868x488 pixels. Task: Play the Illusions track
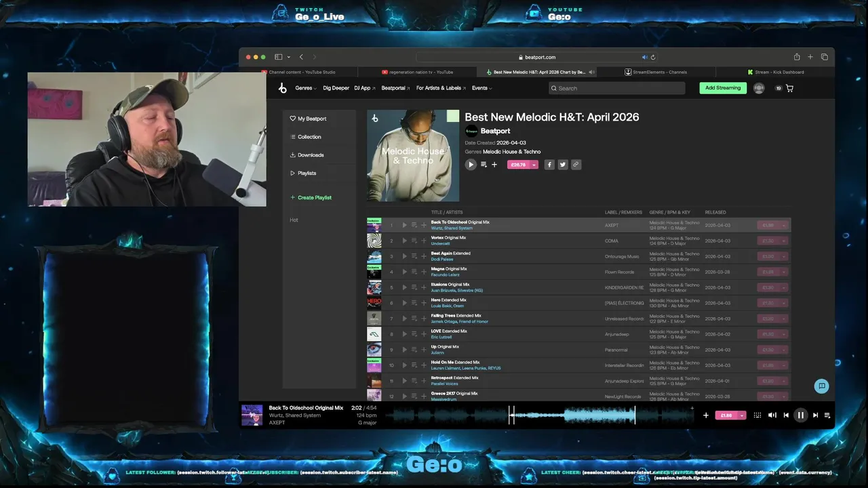click(x=404, y=287)
